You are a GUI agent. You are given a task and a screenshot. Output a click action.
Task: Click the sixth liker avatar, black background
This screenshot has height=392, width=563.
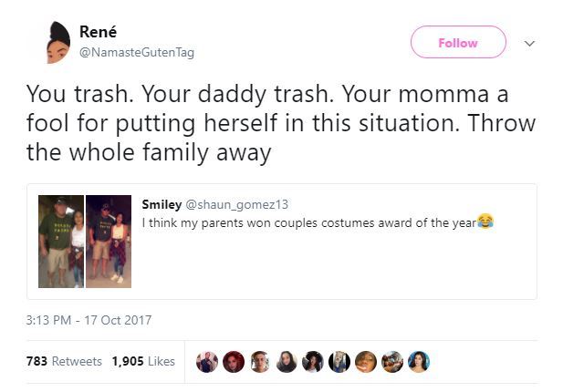pos(339,362)
